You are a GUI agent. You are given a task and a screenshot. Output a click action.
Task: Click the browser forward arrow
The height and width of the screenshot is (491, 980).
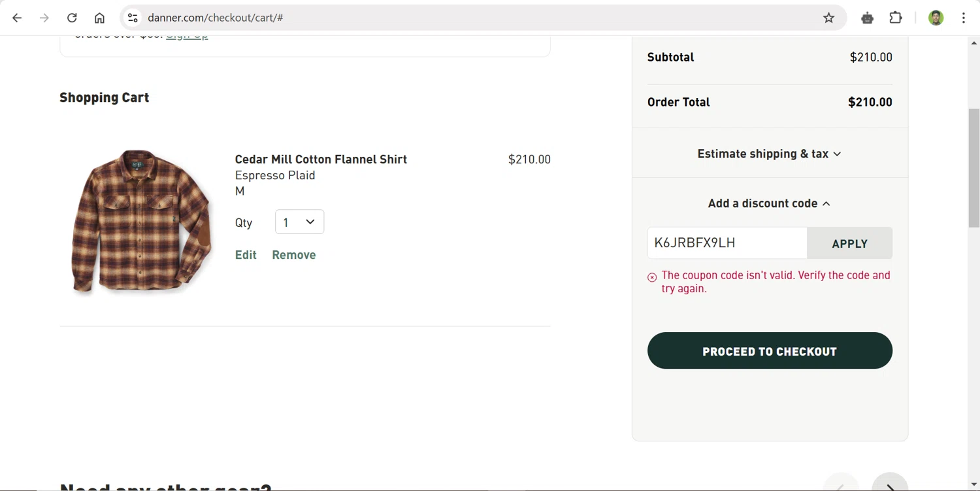pos(44,18)
